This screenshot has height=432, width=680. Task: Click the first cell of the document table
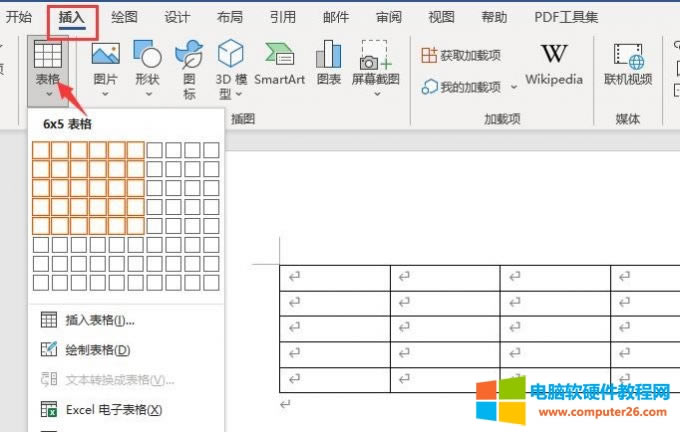334,277
